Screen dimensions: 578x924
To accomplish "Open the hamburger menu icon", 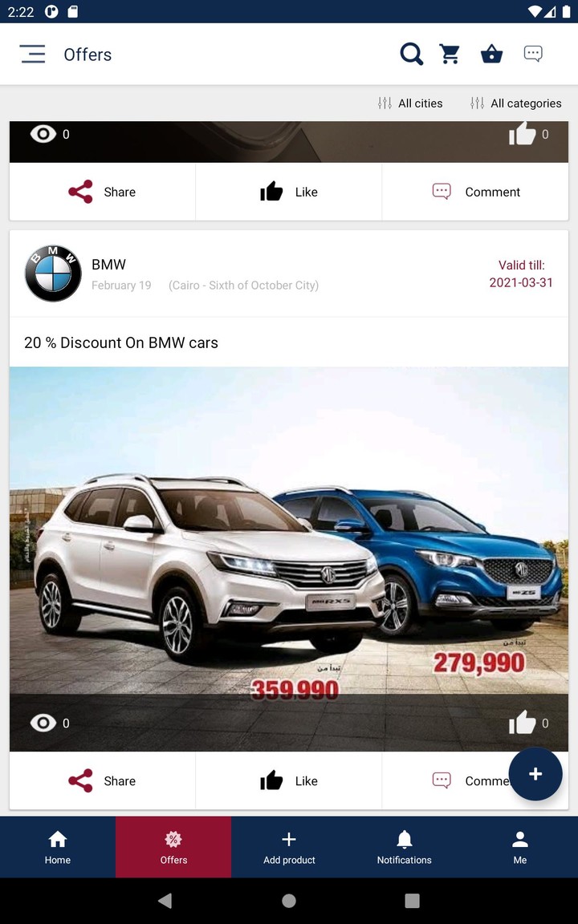I will pyautogui.click(x=32, y=55).
